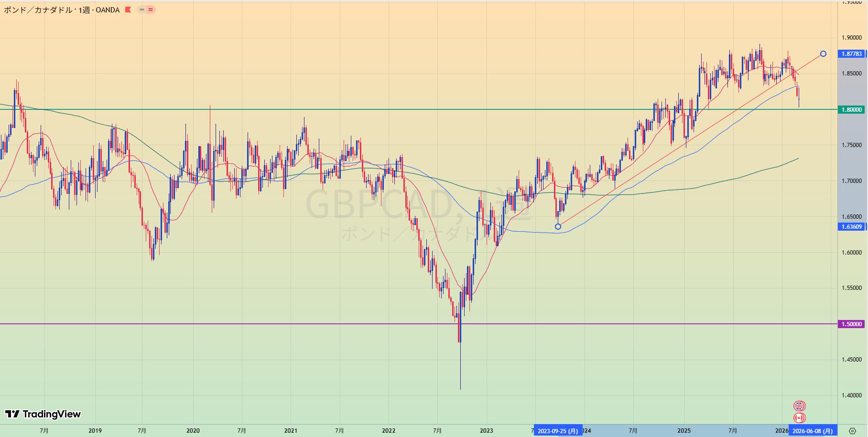Select the trendline's upper end anchor circle
The image size is (868, 437).
pos(823,54)
